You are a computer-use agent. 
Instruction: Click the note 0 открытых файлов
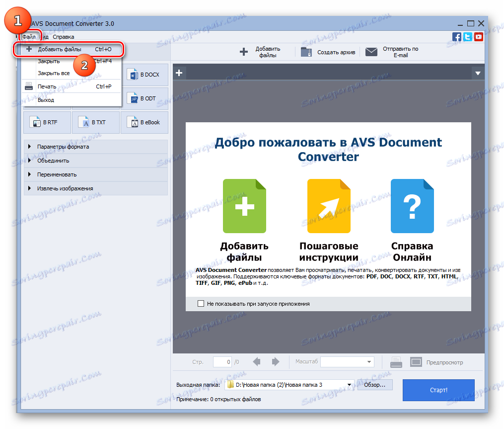(218, 399)
